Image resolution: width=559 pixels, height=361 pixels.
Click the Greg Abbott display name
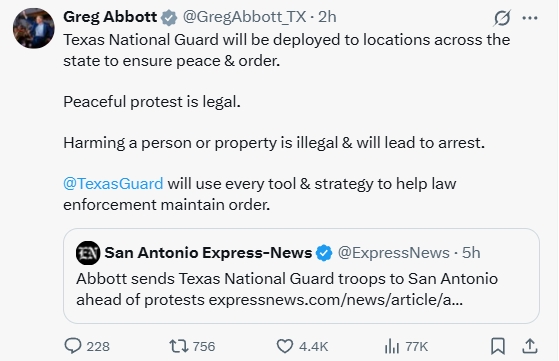click(x=110, y=17)
